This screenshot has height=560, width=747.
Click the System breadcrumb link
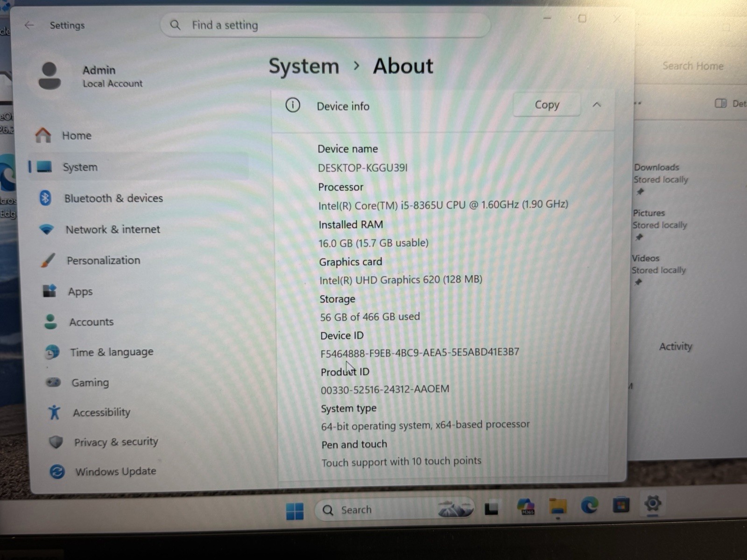click(x=304, y=66)
